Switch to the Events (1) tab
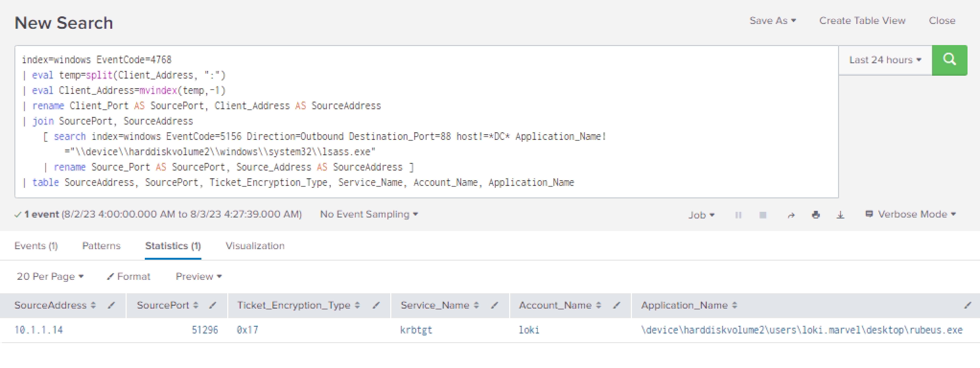The image size is (980, 368). (36, 246)
